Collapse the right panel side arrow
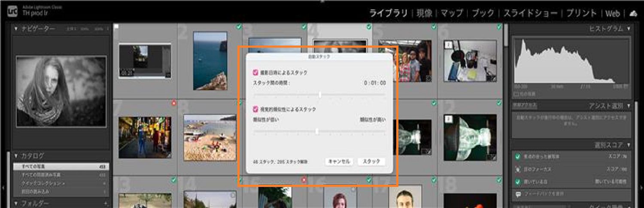 point(641,187)
